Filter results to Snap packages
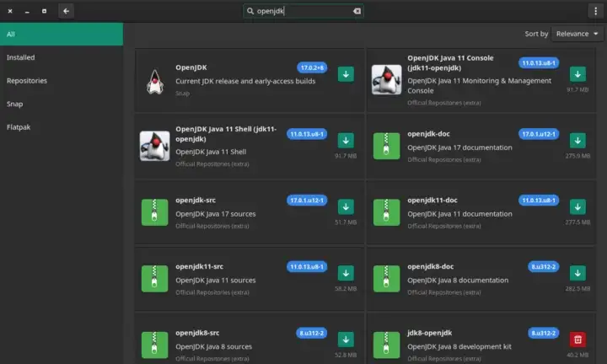 pos(62,104)
